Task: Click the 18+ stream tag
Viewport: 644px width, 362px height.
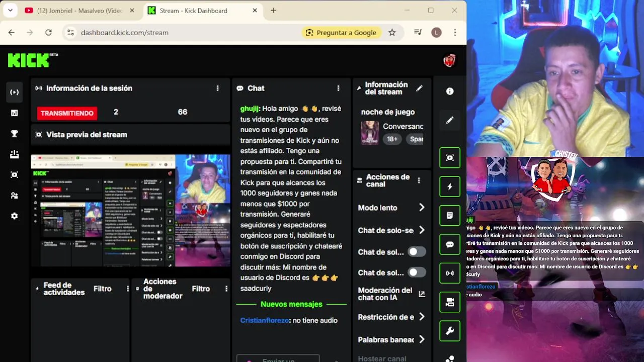Action: (x=392, y=139)
